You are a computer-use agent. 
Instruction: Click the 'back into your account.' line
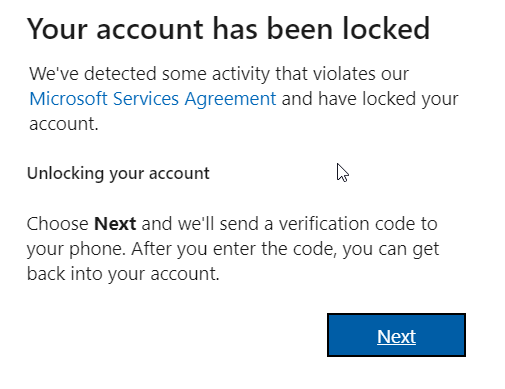pos(123,274)
